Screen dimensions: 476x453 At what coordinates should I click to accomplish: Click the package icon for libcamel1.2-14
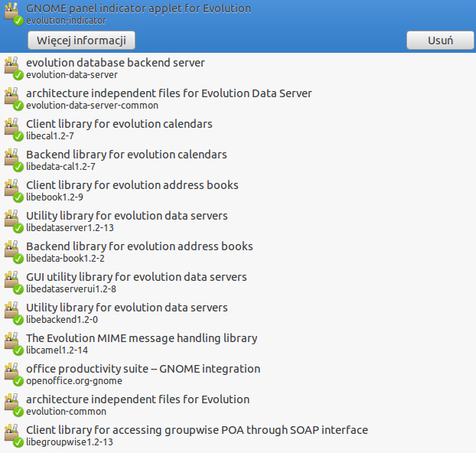(14, 344)
